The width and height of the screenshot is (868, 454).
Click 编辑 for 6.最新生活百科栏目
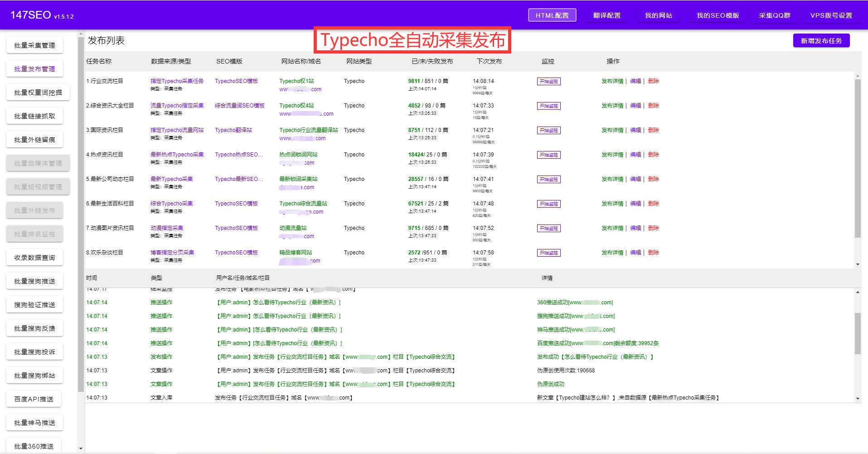click(635, 204)
